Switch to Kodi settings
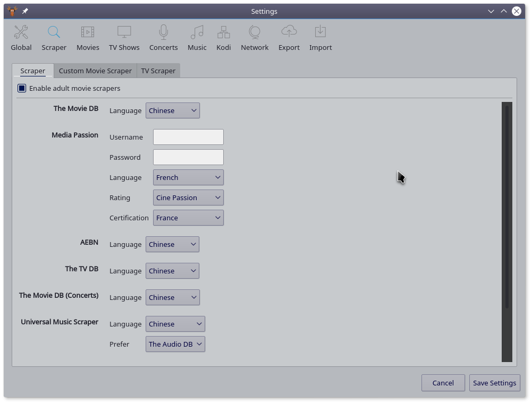Viewport: 532px width, 404px height. 223,38
